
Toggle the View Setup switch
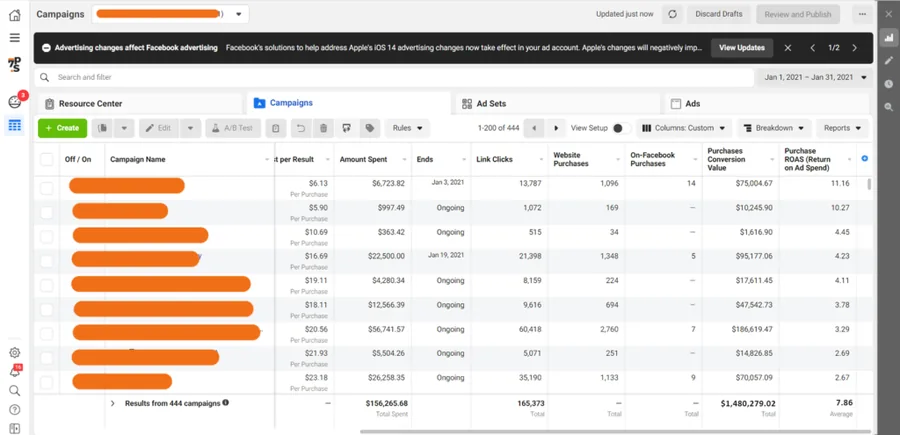tap(622, 128)
